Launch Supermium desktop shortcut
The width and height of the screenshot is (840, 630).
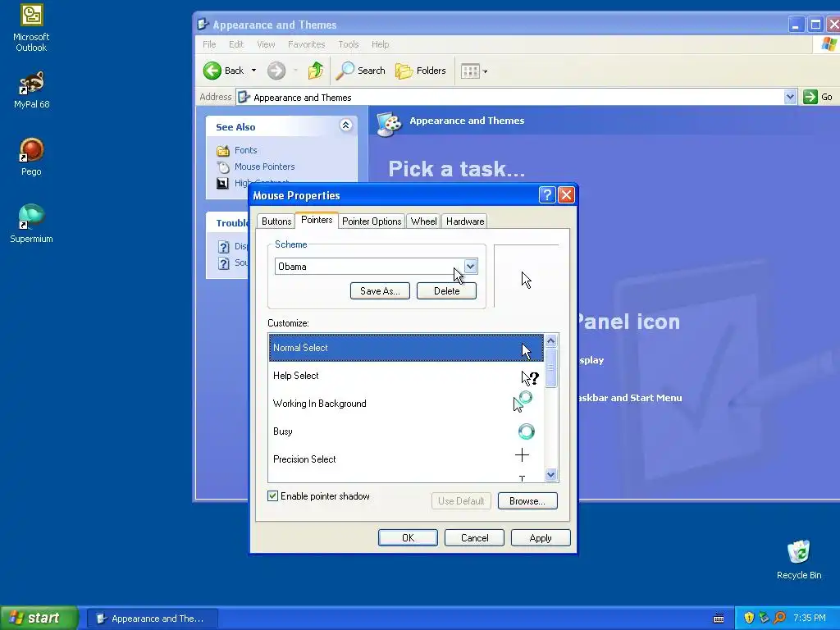click(31, 224)
